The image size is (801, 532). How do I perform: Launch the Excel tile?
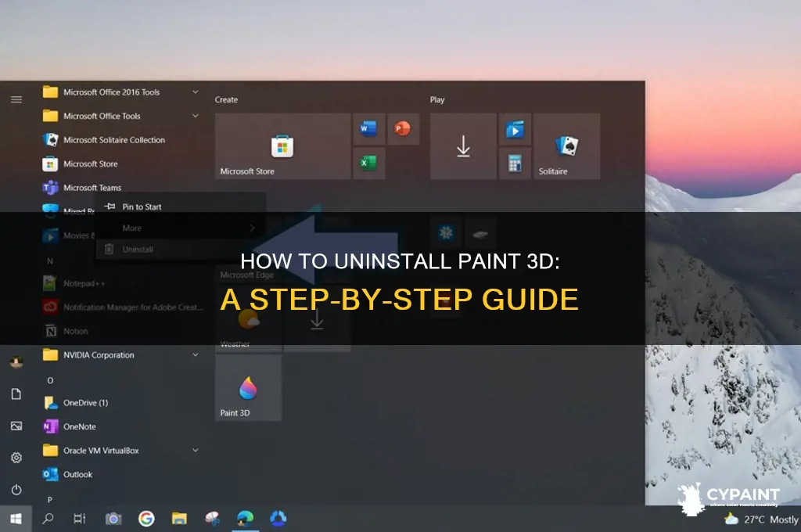(368, 163)
